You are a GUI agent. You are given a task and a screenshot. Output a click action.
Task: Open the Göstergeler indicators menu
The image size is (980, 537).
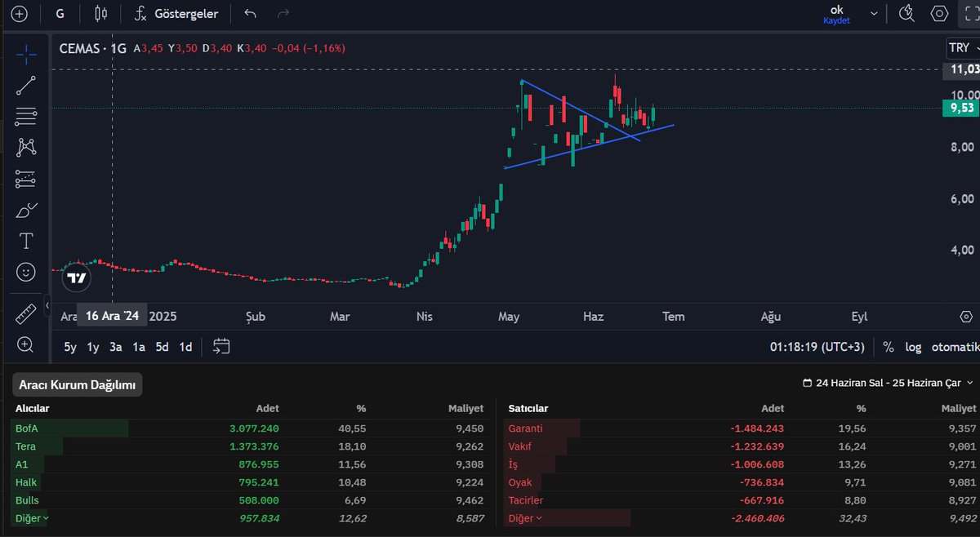coord(176,14)
